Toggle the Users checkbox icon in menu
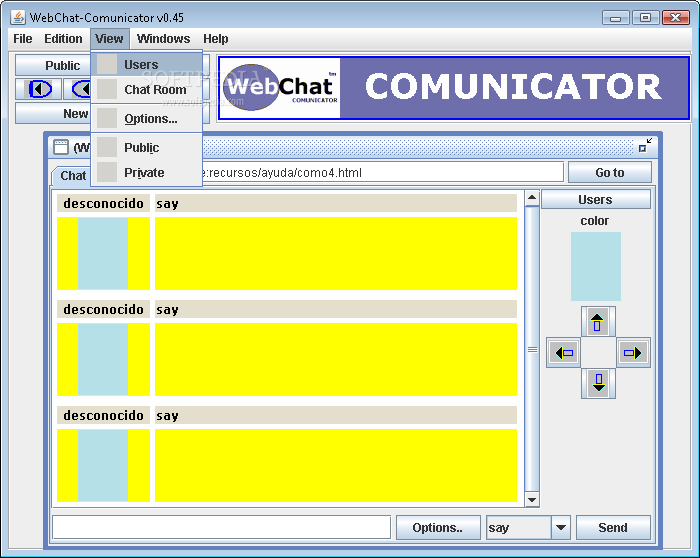Image resolution: width=700 pixels, height=558 pixels. [x=107, y=64]
